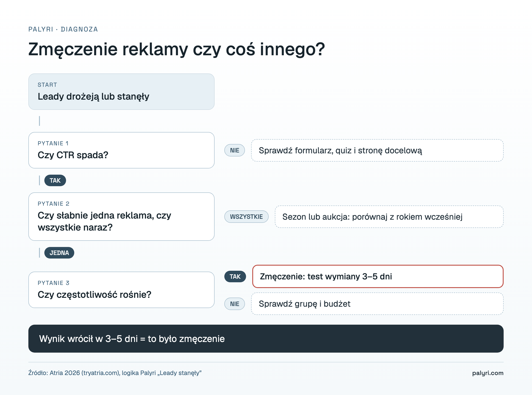Click the WSZYSTKIE pill
532x395 pixels.
(x=246, y=217)
